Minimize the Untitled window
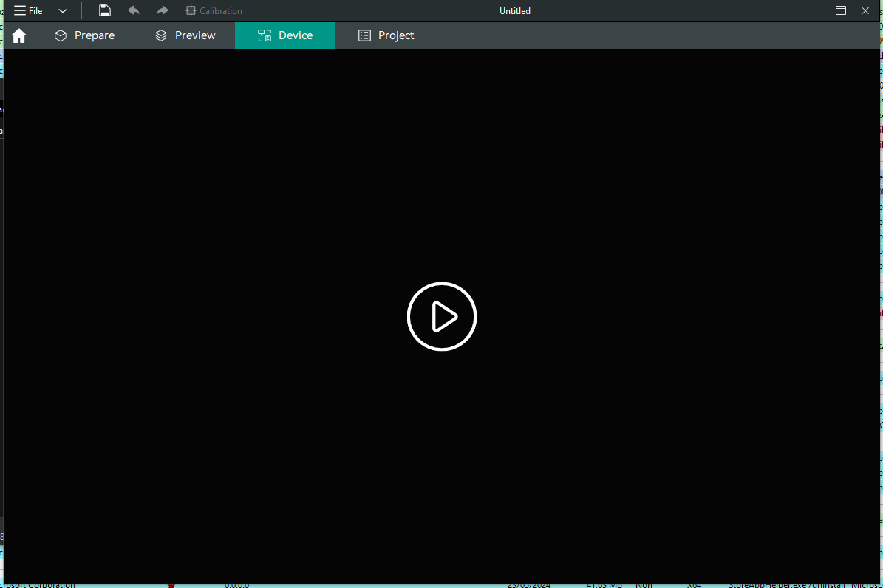 (816, 10)
